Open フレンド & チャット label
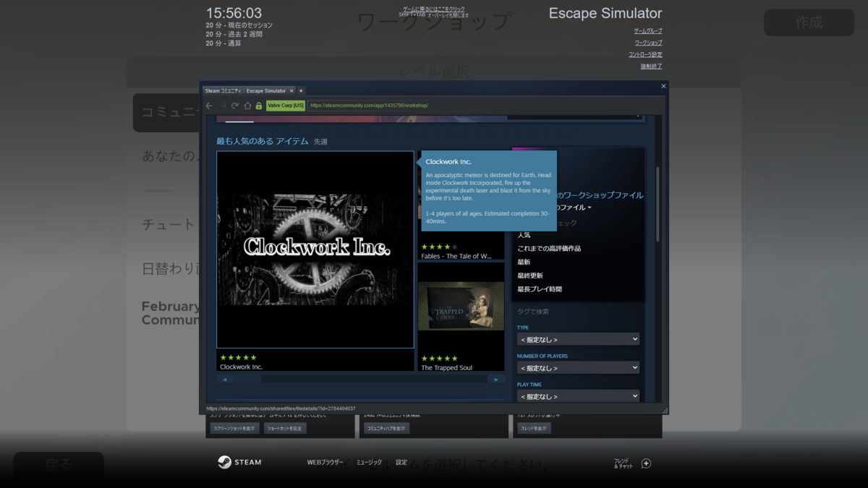This screenshot has height=488, width=868. 624,463
